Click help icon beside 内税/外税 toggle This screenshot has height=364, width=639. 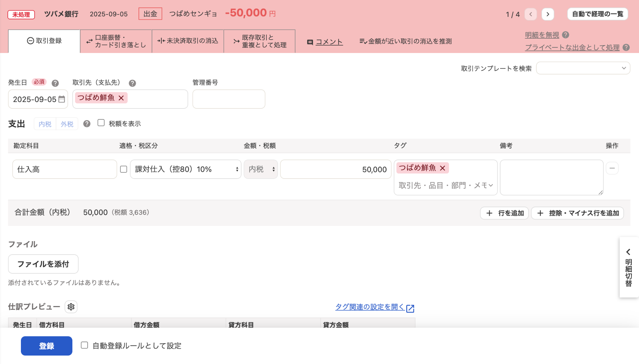(x=87, y=124)
